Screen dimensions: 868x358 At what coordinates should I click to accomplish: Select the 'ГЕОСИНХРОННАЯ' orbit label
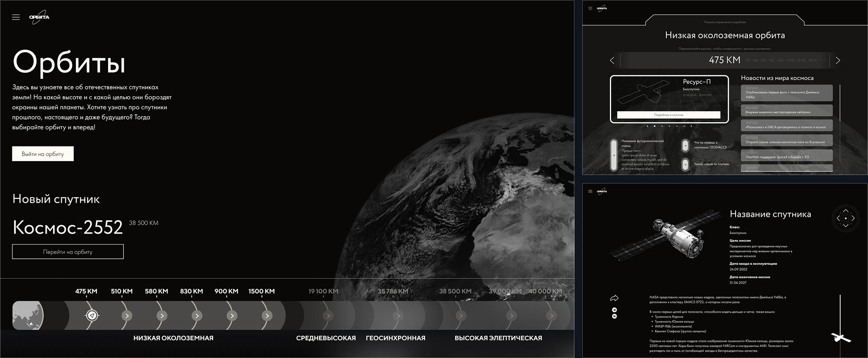click(395, 338)
